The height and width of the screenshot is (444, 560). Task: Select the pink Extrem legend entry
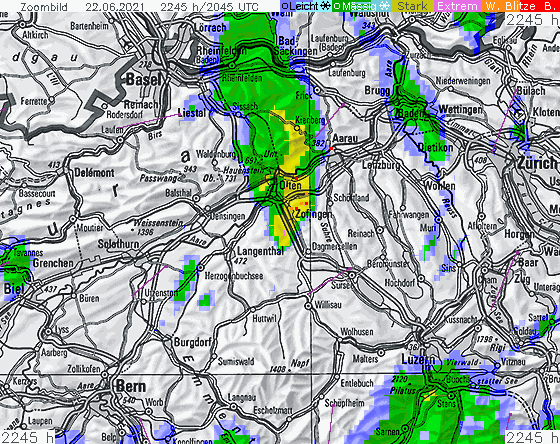[457, 6]
